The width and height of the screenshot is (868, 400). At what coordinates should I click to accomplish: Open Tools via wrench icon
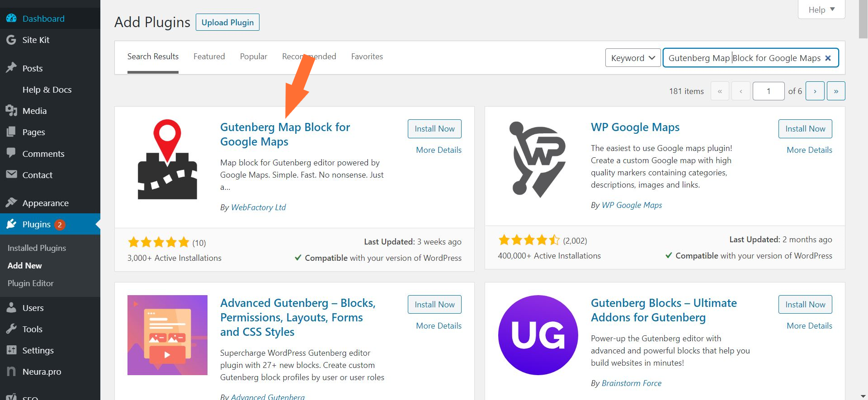point(11,329)
